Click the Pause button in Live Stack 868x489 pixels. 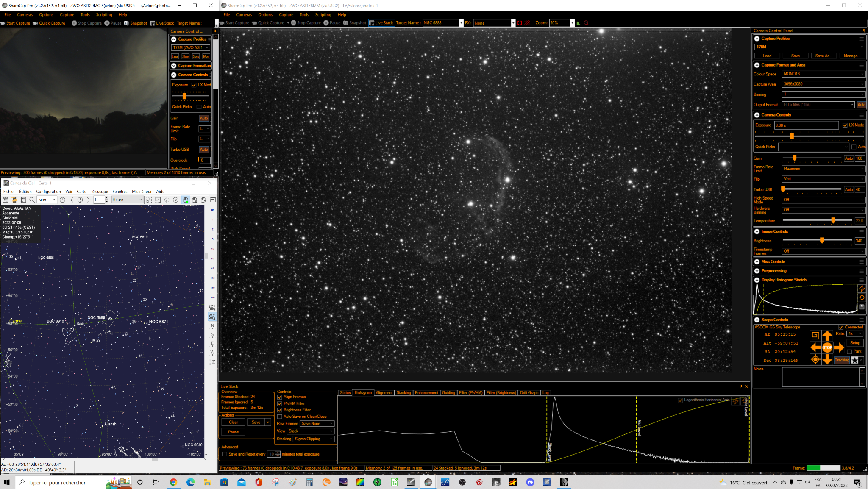[x=234, y=432]
